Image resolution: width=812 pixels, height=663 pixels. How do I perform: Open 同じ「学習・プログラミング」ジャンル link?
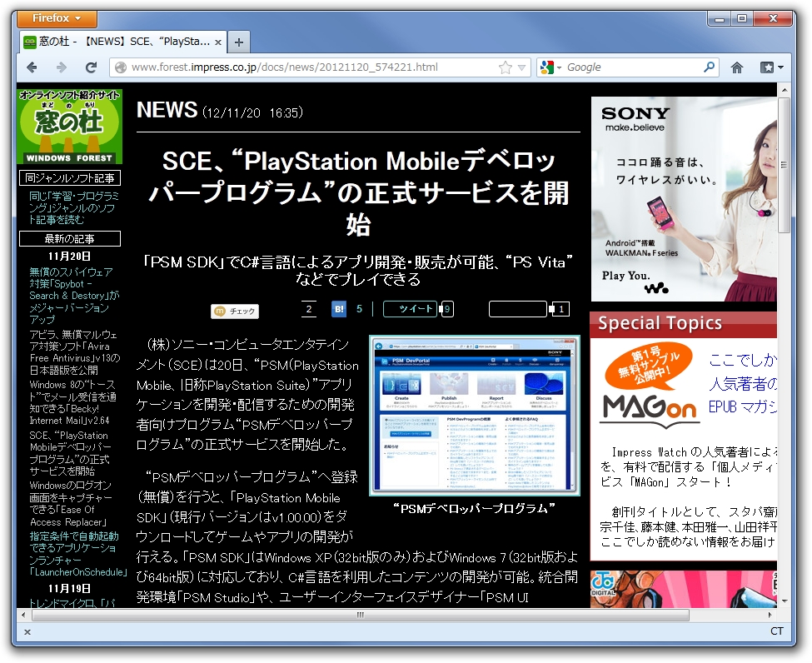73,208
